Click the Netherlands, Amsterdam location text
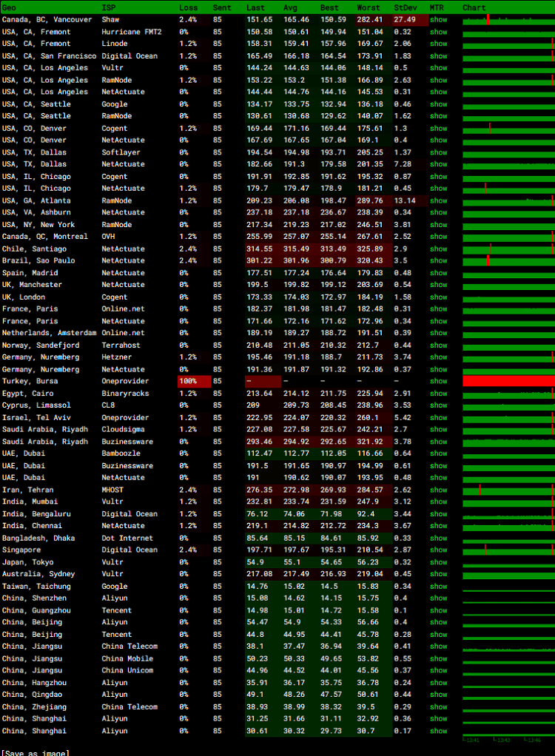This screenshot has width=555, height=756. click(x=49, y=333)
